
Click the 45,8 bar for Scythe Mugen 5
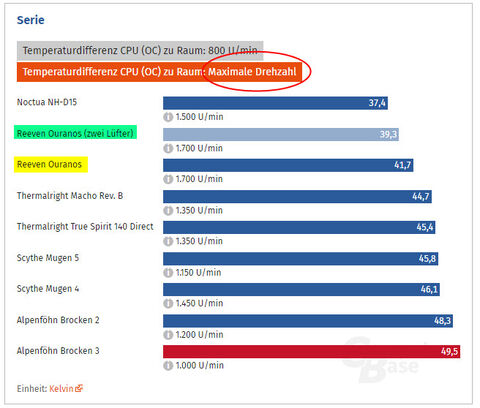(x=301, y=259)
